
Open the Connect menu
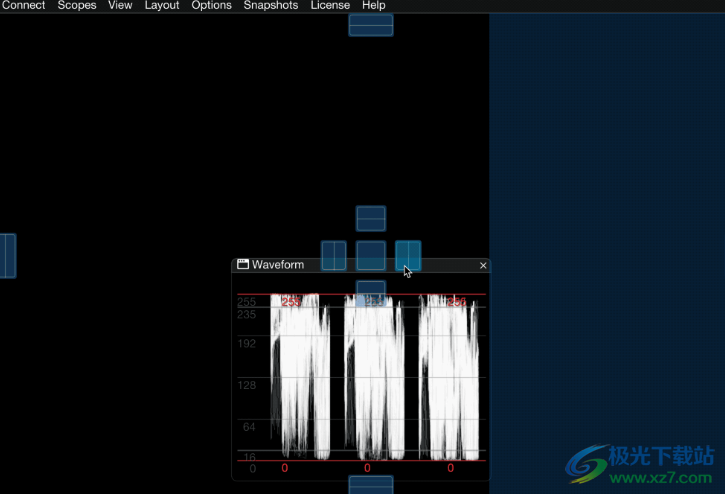point(23,5)
